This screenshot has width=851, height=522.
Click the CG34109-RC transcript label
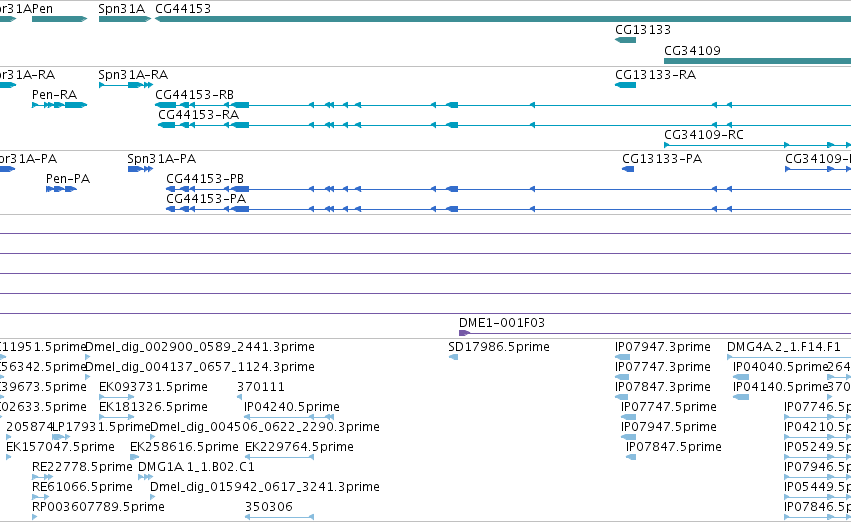(704, 135)
